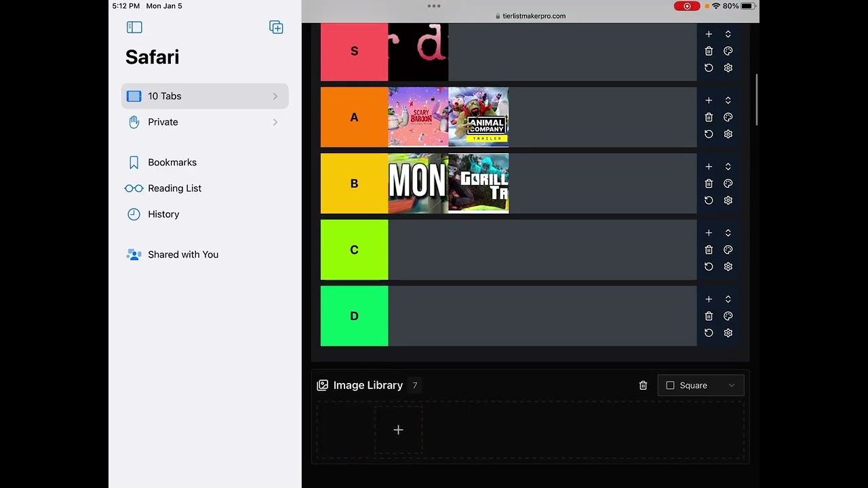Delete tier D with its trash icon
The width and height of the screenshot is (868, 488).
coord(709,316)
